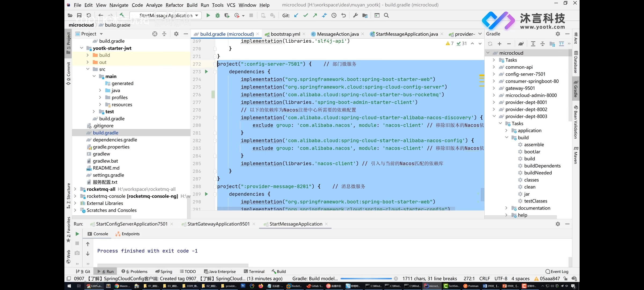Run StartMessageApplication with green play button
644x290 pixels.
click(208, 16)
